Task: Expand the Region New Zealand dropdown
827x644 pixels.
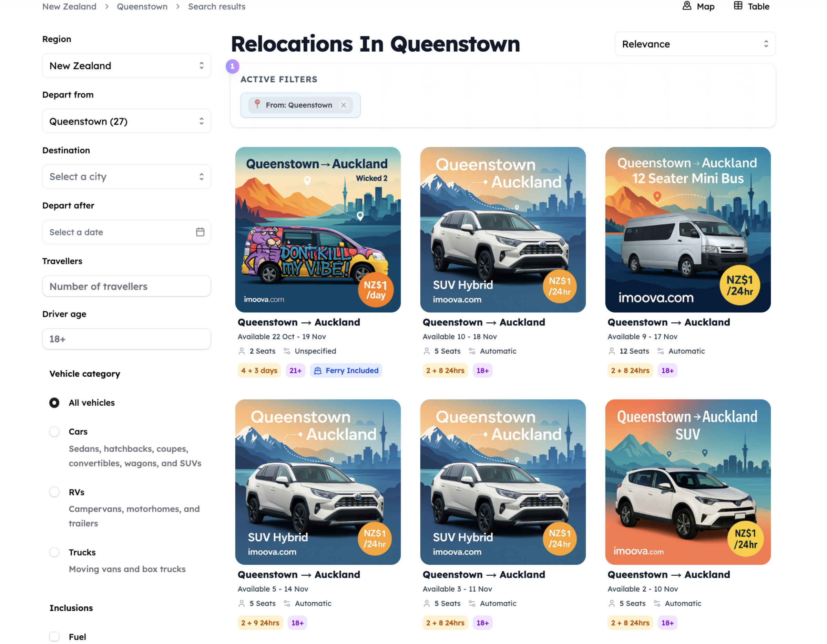Action: pyautogui.click(x=126, y=66)
